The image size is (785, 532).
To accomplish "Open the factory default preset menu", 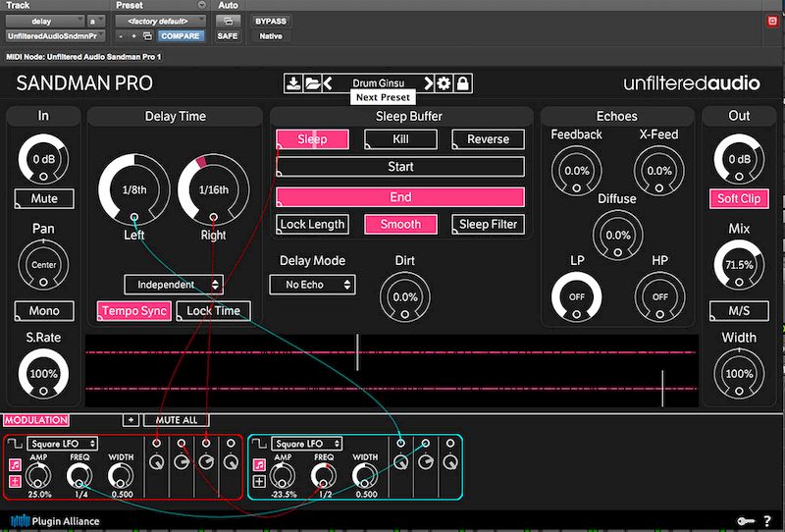I will [159, 20].
